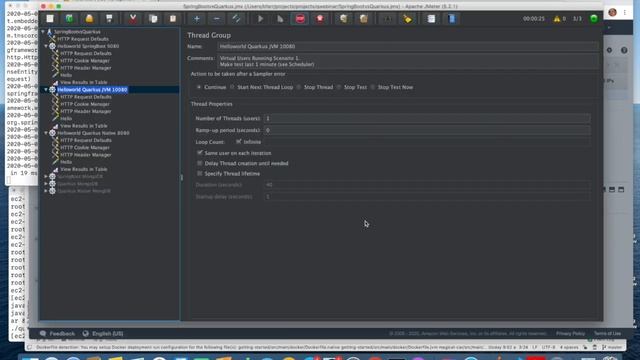Screen dimensions: 640x360
Task: Click the green running status indicator
Action: 594,18
